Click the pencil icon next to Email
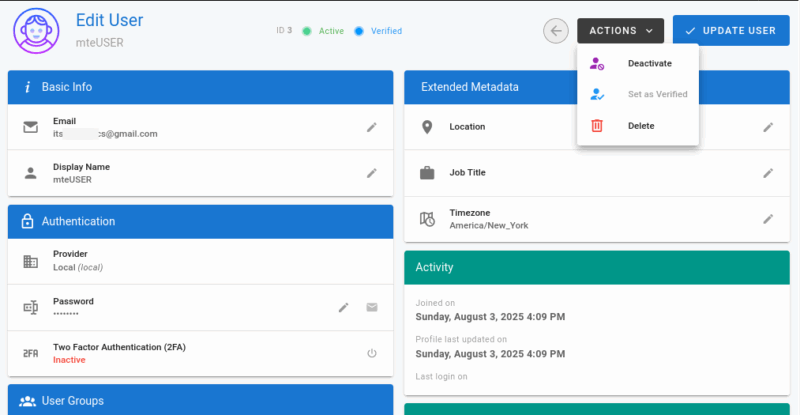 pos(371,127)
